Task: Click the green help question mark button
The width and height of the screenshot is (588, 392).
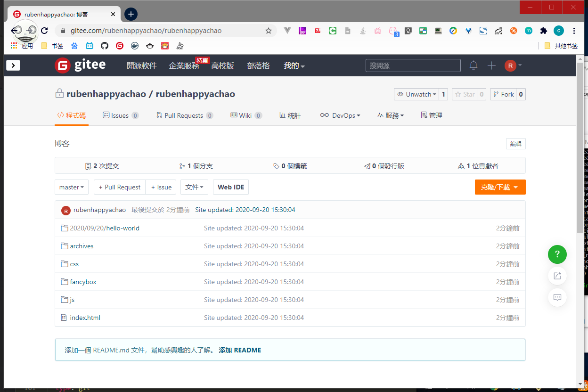Action: (x=557, y=254)
